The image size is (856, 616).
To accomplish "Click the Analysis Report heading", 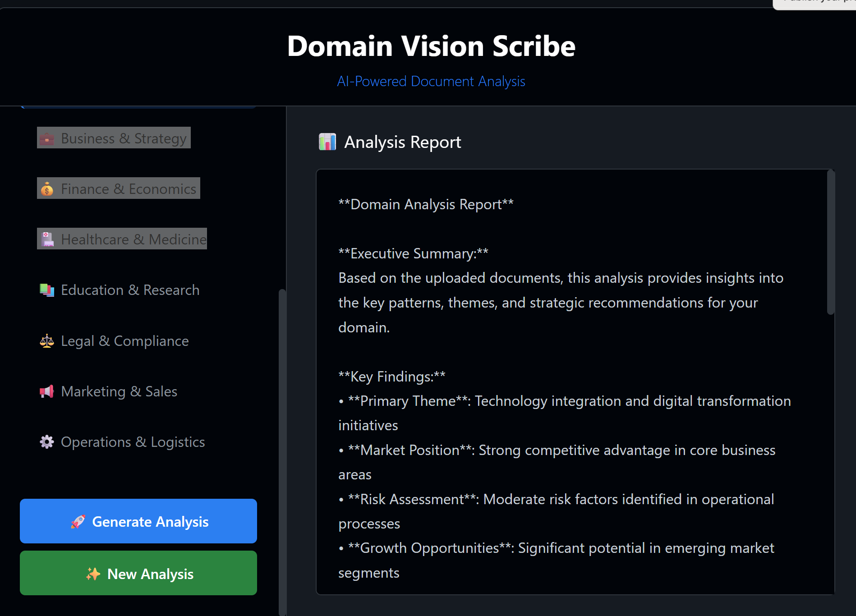I will 403,142.
